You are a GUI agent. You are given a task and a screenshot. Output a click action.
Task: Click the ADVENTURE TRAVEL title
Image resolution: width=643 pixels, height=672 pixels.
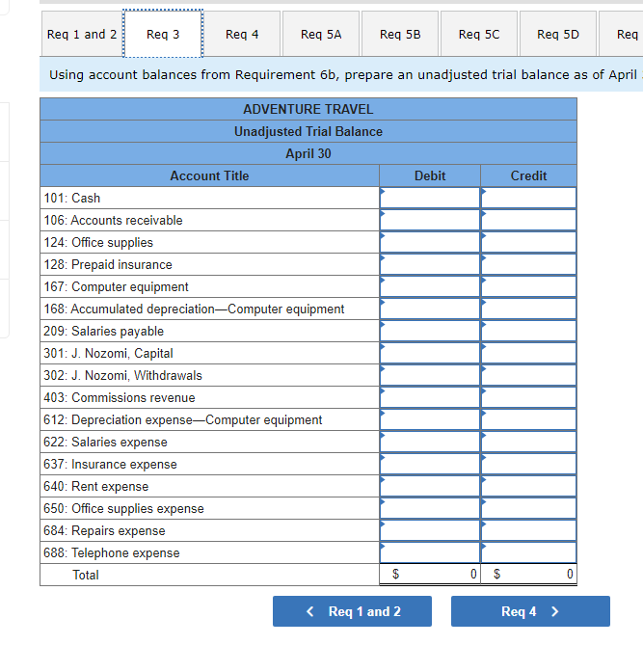(308, 109)
